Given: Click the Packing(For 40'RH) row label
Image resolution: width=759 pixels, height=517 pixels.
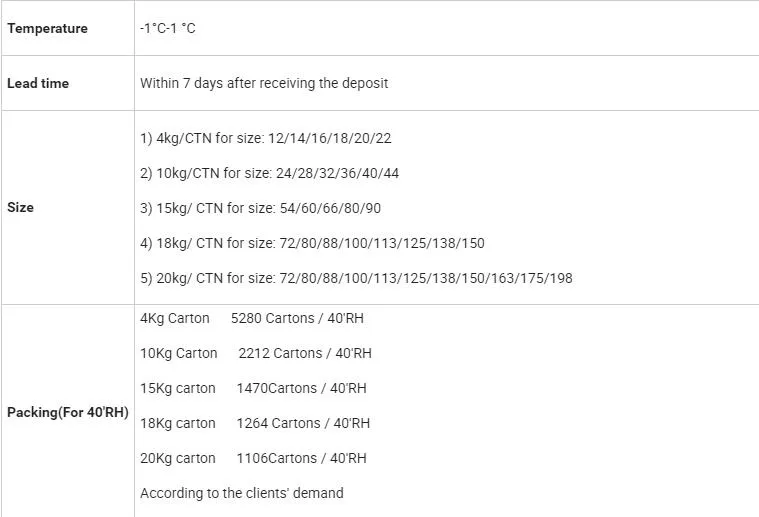Looking at the screenshot, I should tap(68, 411).
